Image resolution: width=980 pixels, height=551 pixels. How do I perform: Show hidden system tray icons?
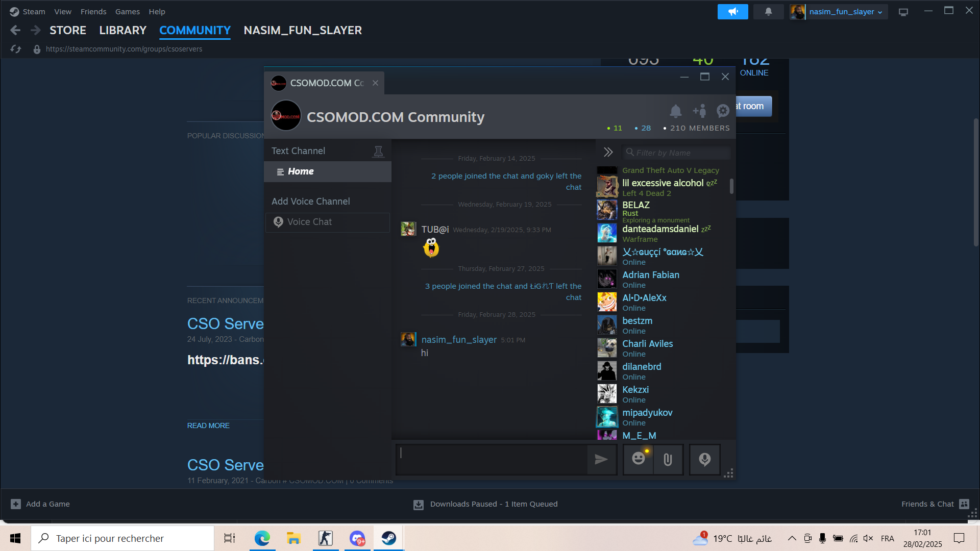tap(792, 538)
